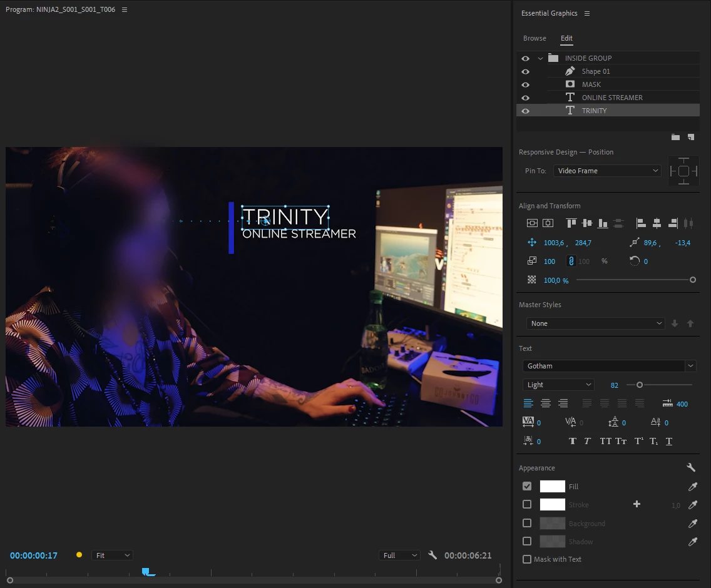Open the Pin To Video Frame dropdown
Screen dimensions: 711x588
pyautogui.click(x=607, y=171)
